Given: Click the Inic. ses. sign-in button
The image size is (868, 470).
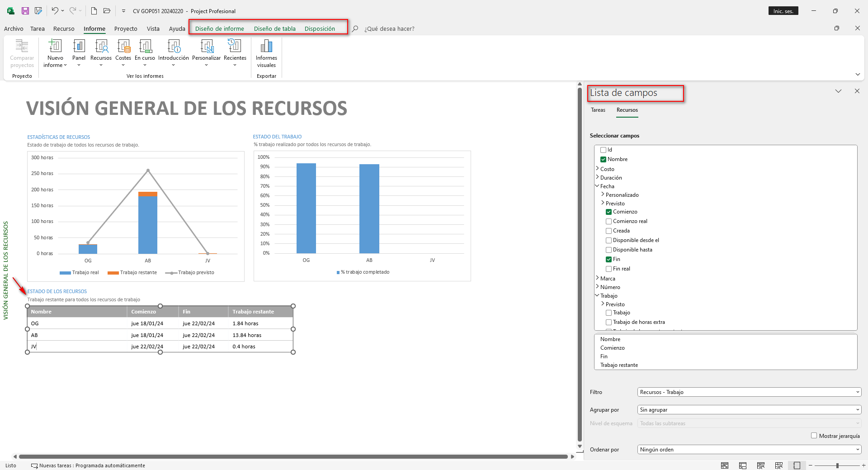Looking at the screenshot, I should tap(783, 11).
